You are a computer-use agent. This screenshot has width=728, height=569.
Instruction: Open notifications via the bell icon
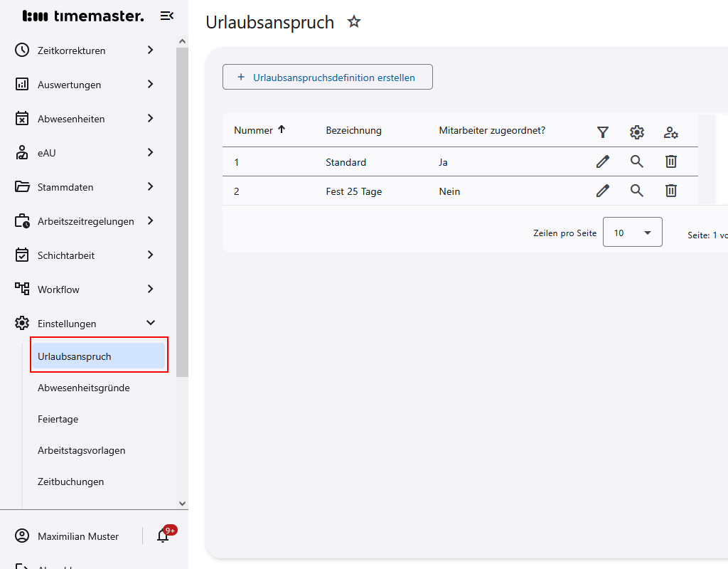click(x=162, y=536)
